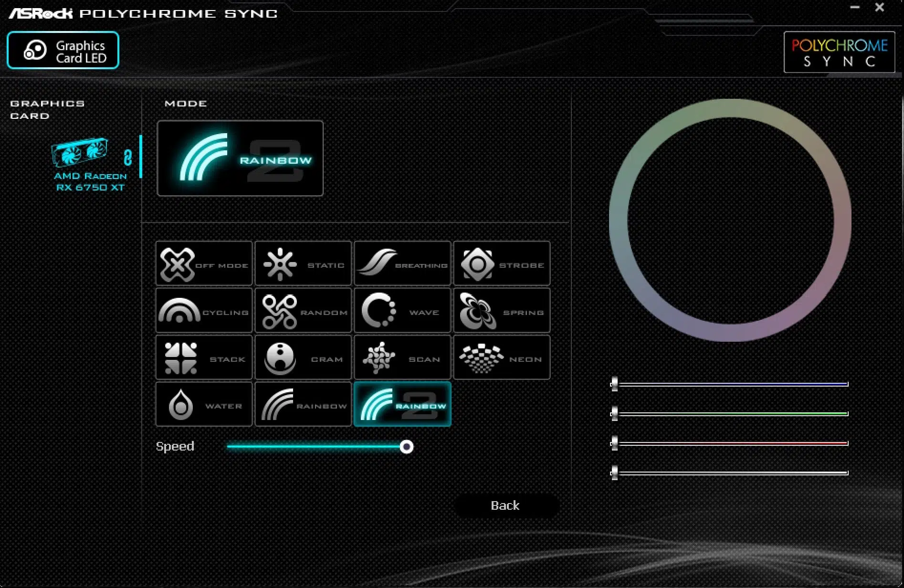Toggle the sync link icon beside the graphics card
The image size is (904, 588).
point(127,157)
